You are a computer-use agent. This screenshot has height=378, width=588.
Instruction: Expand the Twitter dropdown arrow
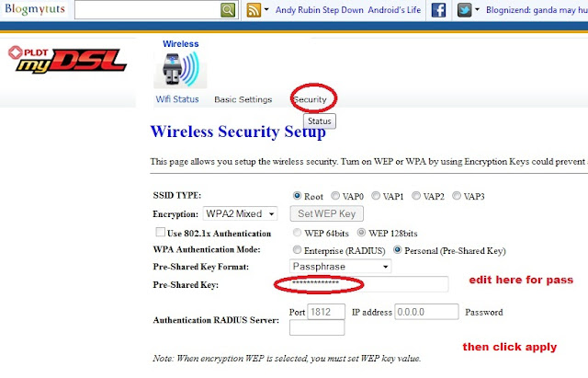pos(477,9)
